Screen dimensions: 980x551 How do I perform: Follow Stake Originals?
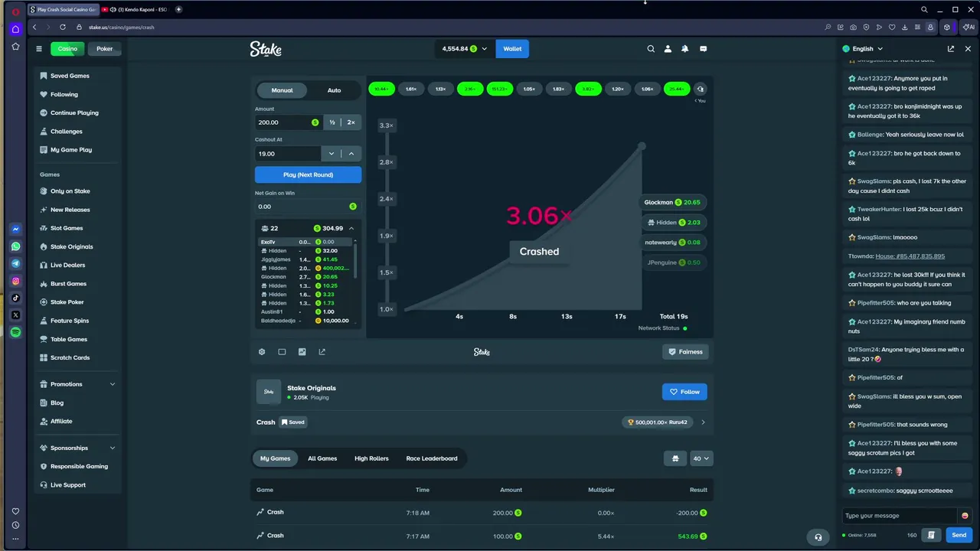(x=684, y=392)
